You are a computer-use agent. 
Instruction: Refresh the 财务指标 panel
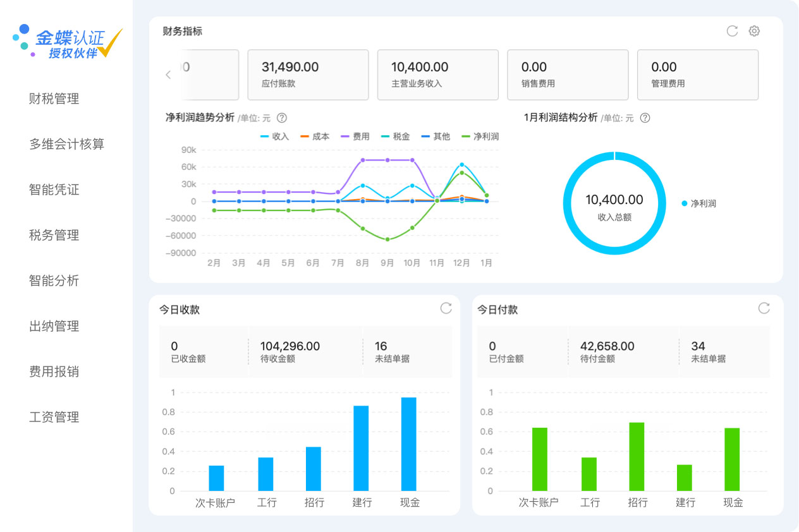tap(732, 31)
